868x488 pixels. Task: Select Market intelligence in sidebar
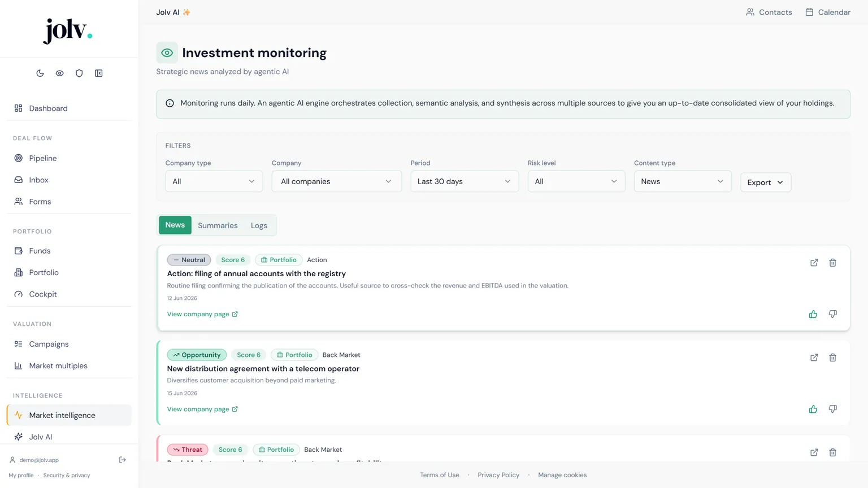tap(69, 415)
